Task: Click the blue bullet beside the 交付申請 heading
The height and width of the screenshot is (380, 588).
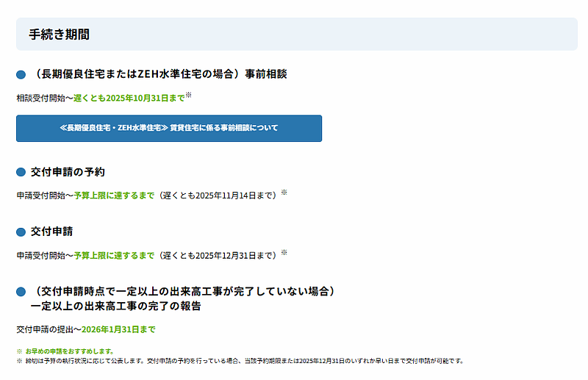Action: tap(21, 232)
